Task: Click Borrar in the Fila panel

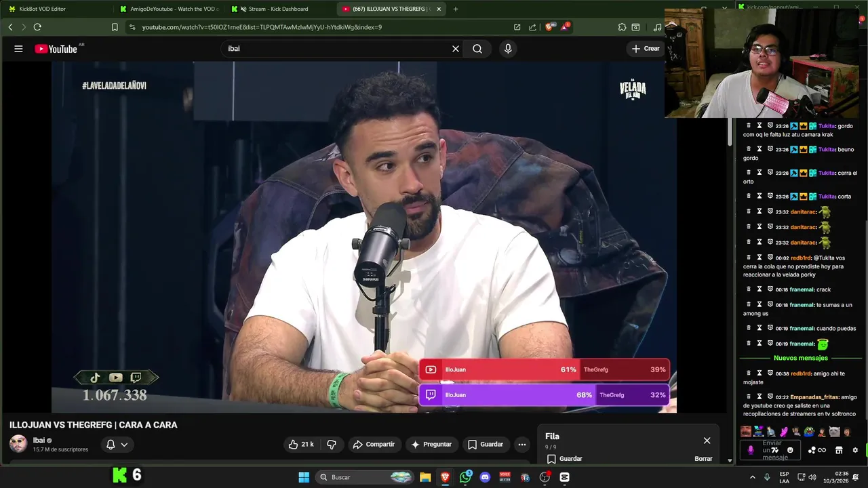Action: click(x=703, y=459)
